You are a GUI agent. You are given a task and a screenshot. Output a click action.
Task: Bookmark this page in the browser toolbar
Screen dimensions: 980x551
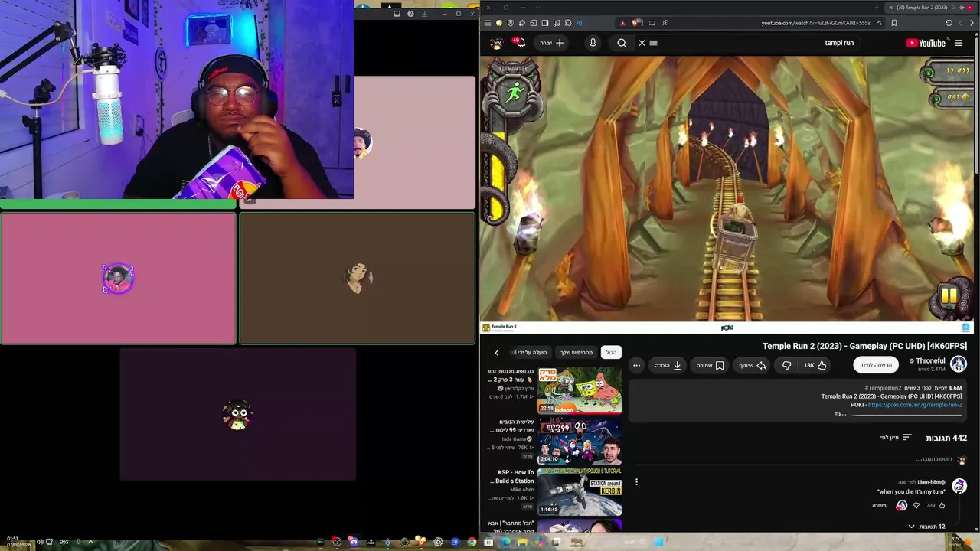tap(893, 23)
